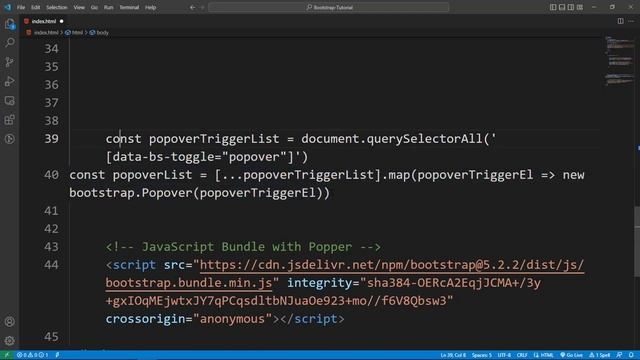Change the UTF-8 file encoding
This screenshot has width=640, height=360.
click(504, 355)
